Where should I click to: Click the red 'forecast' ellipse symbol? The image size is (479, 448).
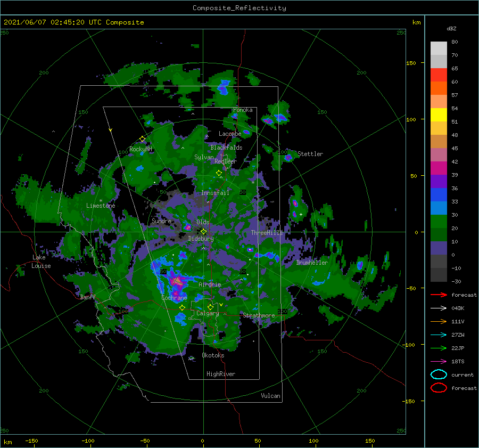click(x=439, y=388)
